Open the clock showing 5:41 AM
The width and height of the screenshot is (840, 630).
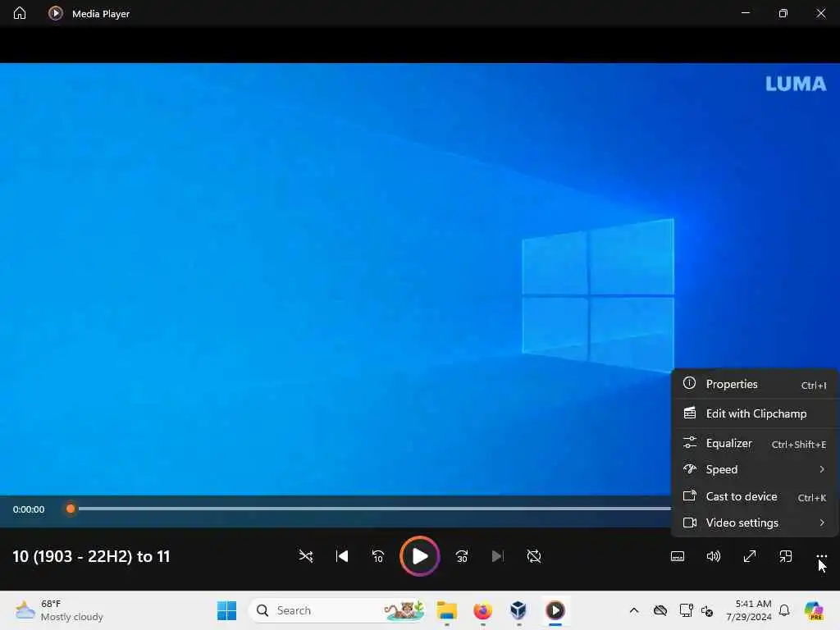tap(750, 610)
